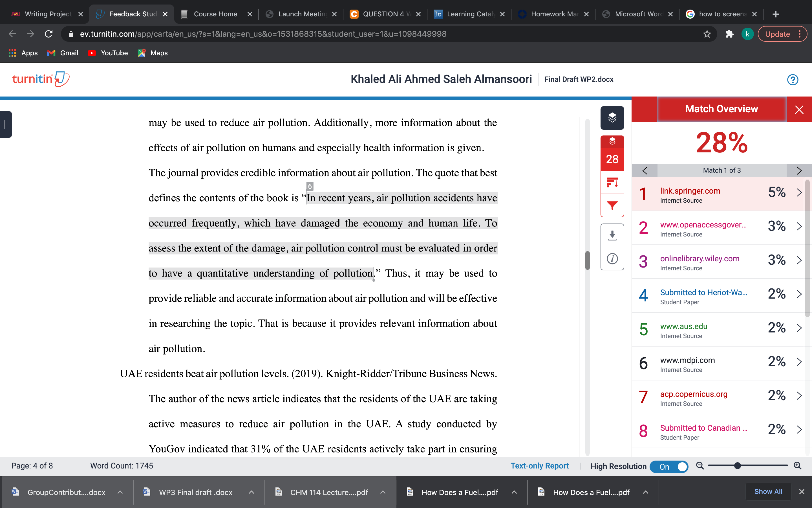
Task: Open Gmail bookmark
Action: point(63,53)
